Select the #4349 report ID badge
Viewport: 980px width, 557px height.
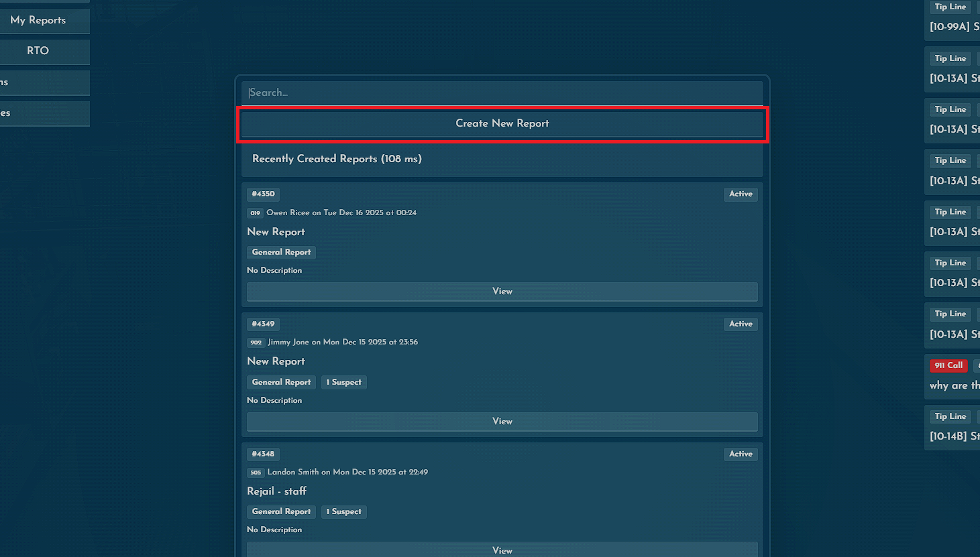tap(263, 324)
